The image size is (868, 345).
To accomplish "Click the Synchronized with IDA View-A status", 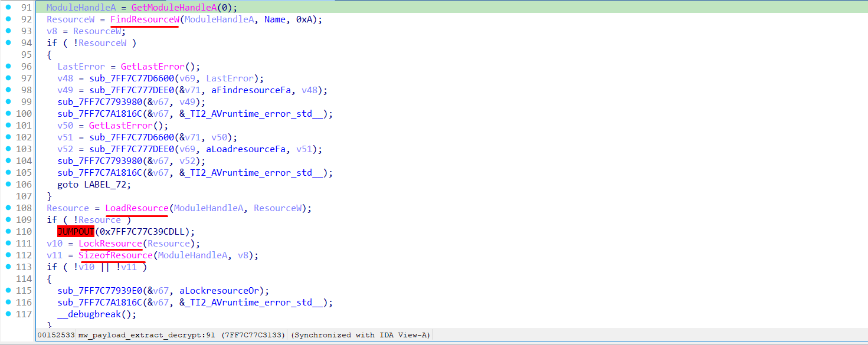I will click(x=361, y=335).
